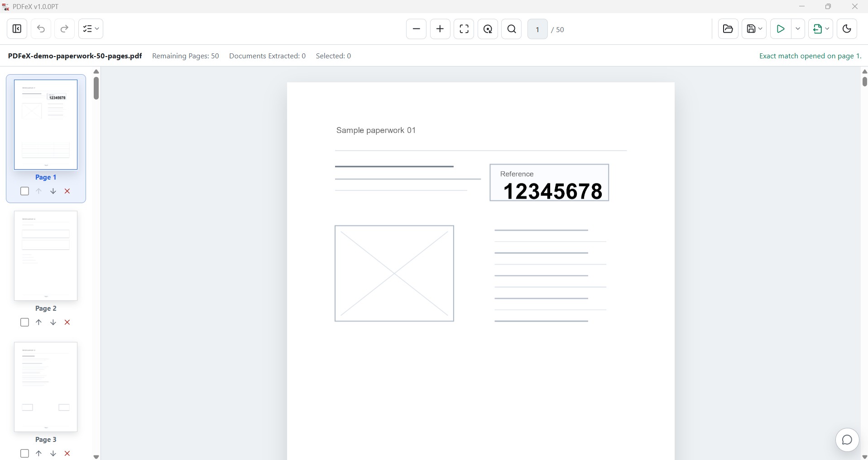Click the exact match status message
This screenshot has width=868, height=460.
tap(810, 56)
